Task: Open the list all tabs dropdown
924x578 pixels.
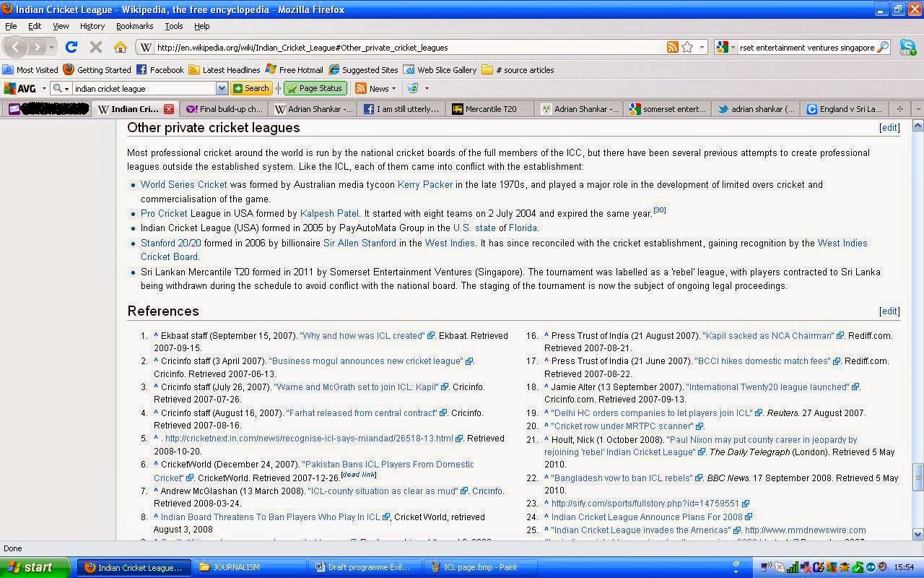Action: pos(918,109)
